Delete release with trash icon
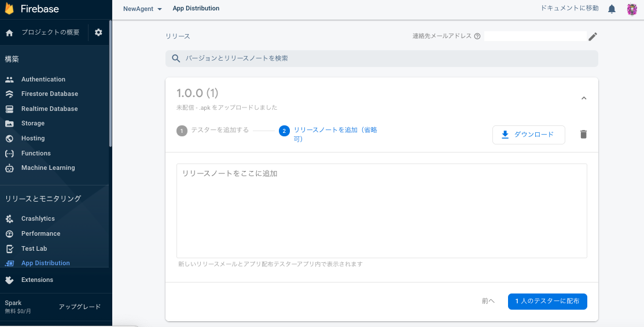Screen dimensions: 644x327 pyautogui.click(x=583, y=134)
